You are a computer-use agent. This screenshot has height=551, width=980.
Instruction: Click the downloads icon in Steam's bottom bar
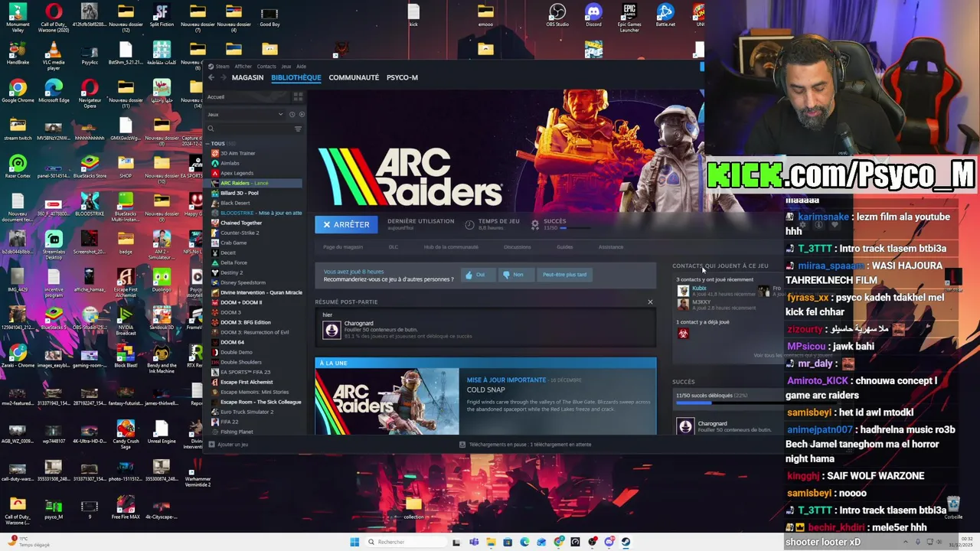coord(462,445)
